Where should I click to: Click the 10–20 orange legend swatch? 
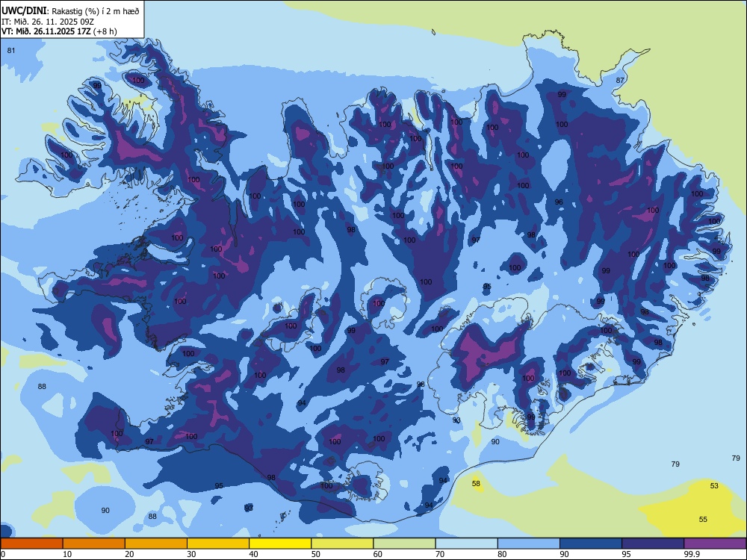click(x=94, y=544)
